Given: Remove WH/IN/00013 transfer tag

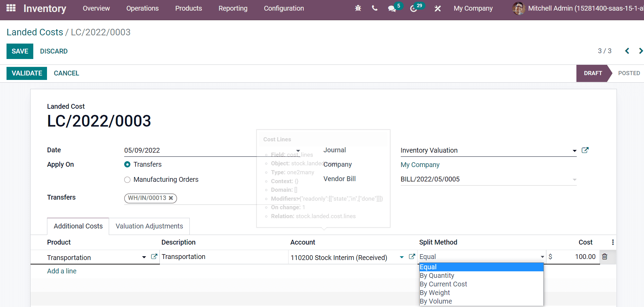Looking at the screenshot, I should [171, 198].
